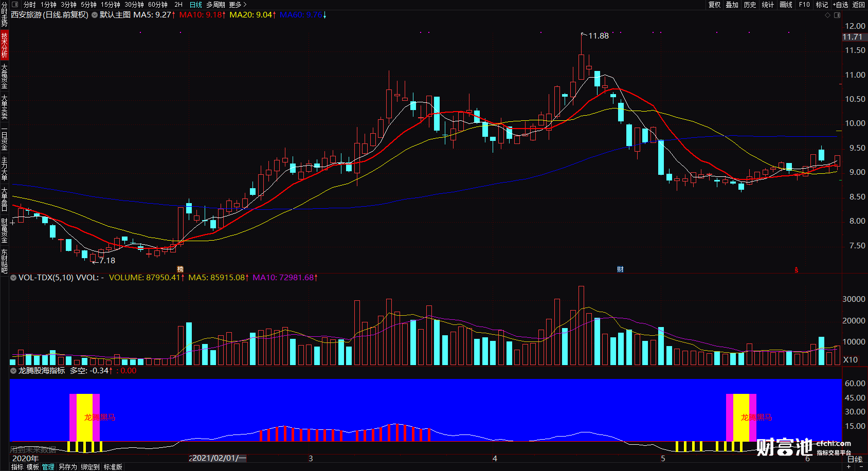Viewport: 868px width, 471px height.
Task: Open the 主力大单 sidebar tab
Action: point(4,168)
